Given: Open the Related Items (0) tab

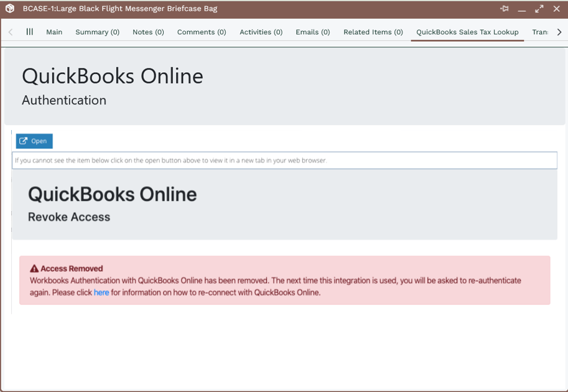Looking at the screenshot, I should 373,32.
